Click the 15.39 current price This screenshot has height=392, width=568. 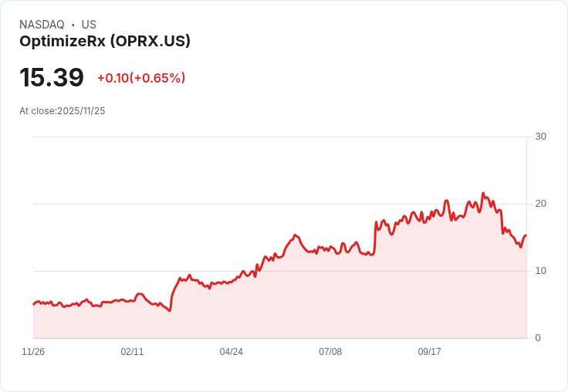tap(52, 78)
